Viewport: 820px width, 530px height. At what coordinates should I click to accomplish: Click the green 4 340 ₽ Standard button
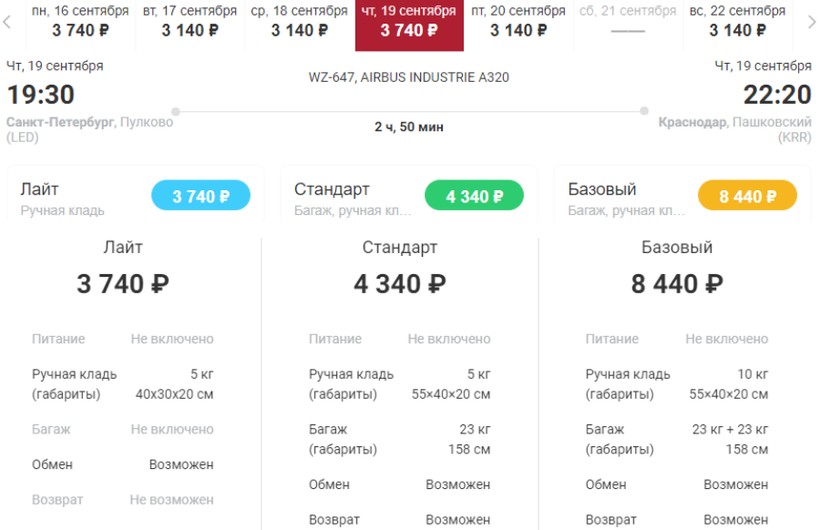pyautogui.click(x=474, y=196)
